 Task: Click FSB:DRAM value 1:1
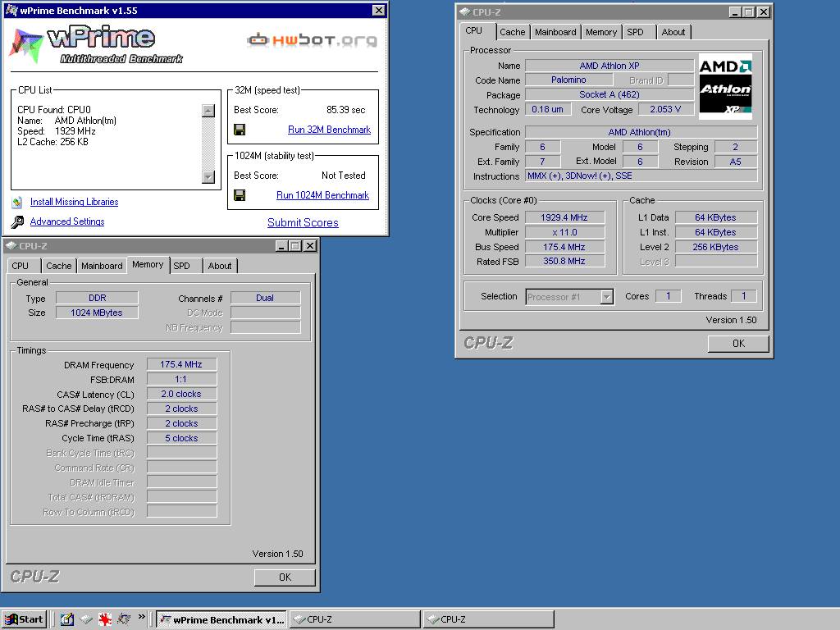tap(181, 379)
